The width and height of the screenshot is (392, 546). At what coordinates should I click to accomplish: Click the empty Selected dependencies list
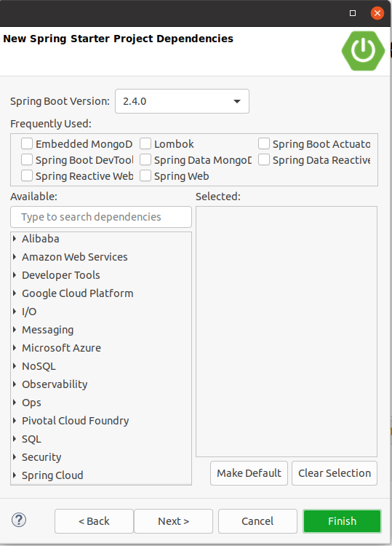coord(287,331)
